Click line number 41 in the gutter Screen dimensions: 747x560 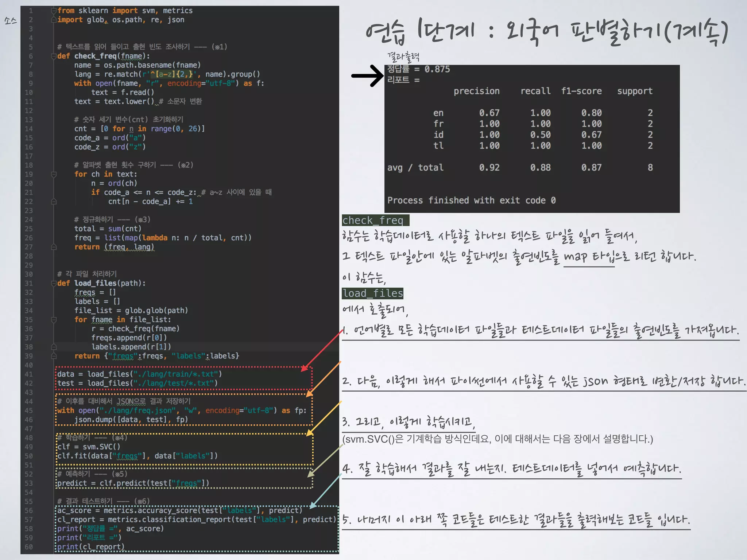(29, 374)
